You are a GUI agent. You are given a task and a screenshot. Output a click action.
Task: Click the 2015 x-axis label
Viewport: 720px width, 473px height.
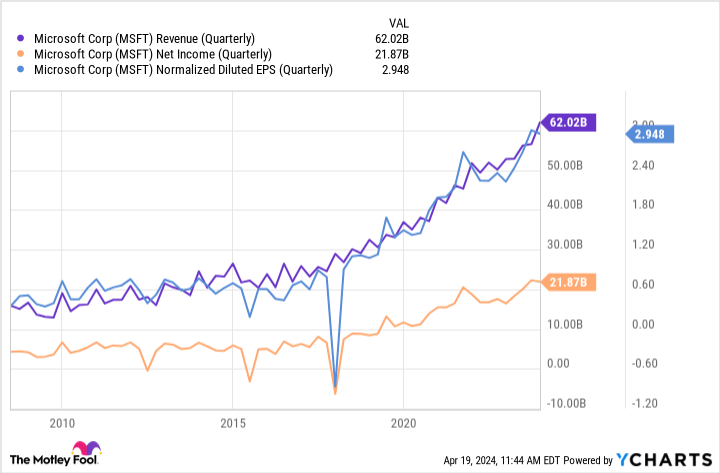click(x=232, y=422)
